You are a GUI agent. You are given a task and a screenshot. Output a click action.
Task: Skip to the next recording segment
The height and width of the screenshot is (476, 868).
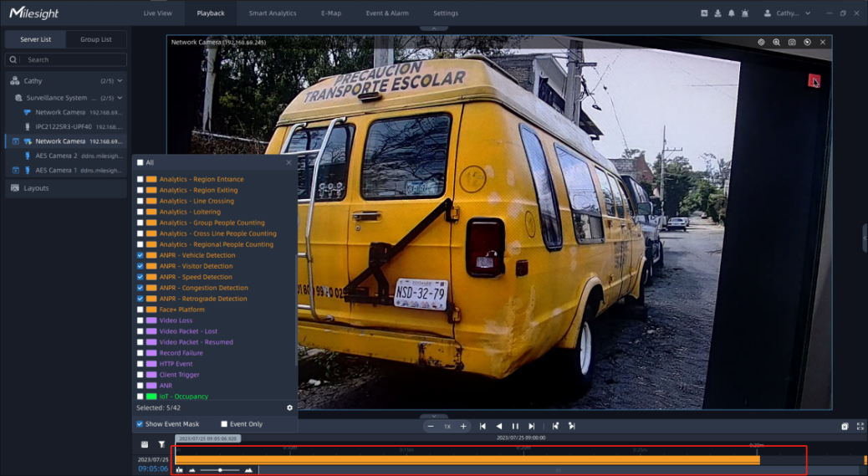click(x=532, y=426)
